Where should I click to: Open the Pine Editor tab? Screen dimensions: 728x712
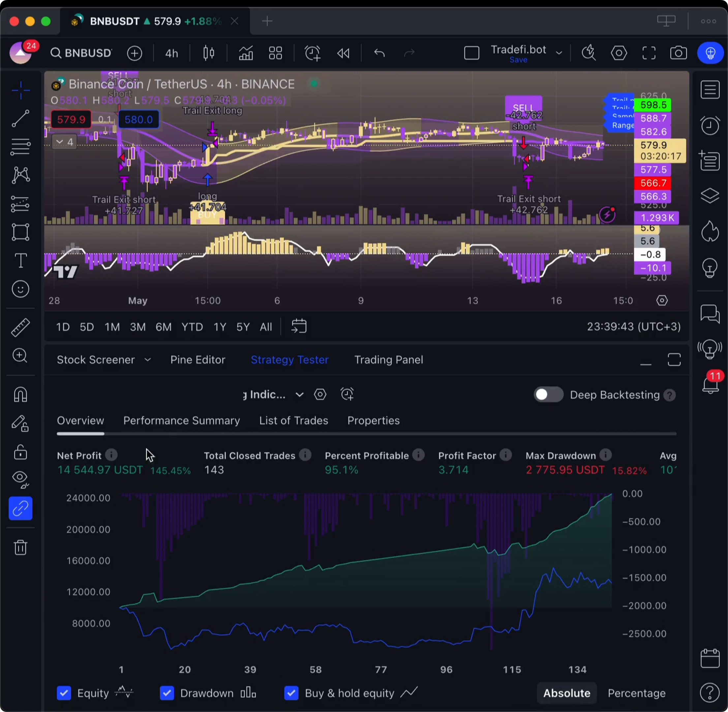197,360
